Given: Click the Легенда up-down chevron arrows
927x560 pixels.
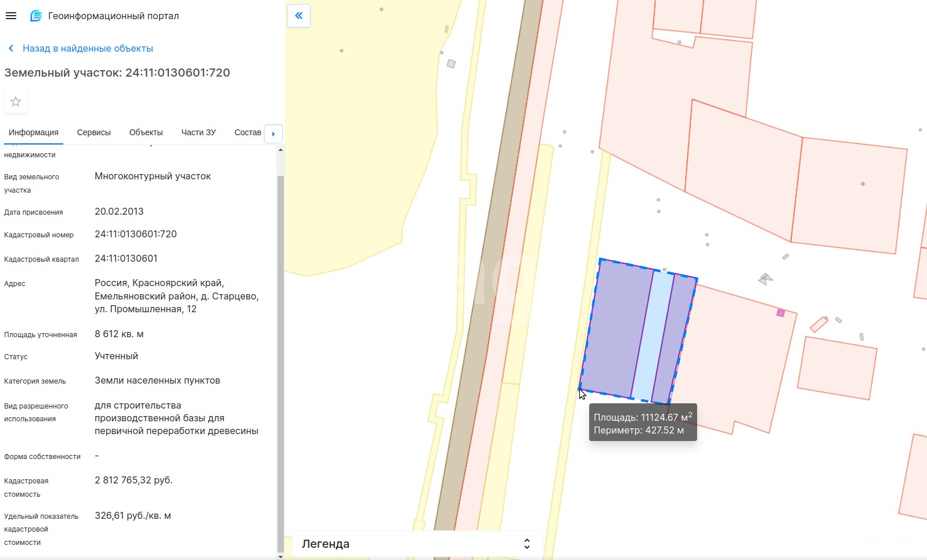Looking at the screenshot, I should [526, 544].
